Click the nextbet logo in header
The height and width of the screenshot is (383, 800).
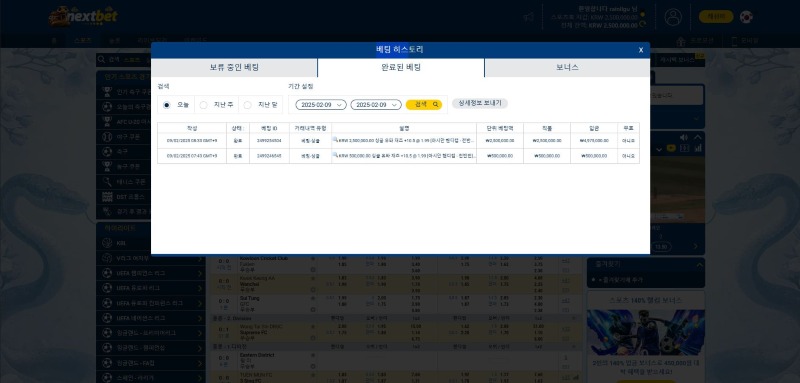[84, 17]
